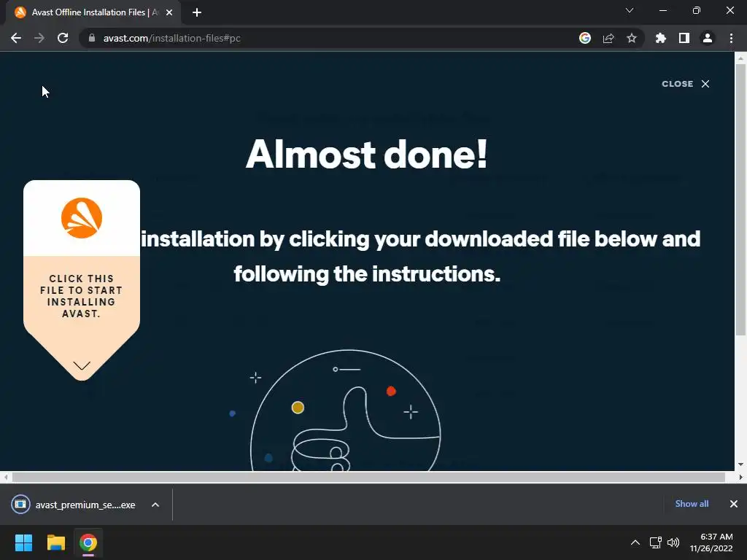Close the downloads bar
The image size is (747, 560).
(734, 504)
